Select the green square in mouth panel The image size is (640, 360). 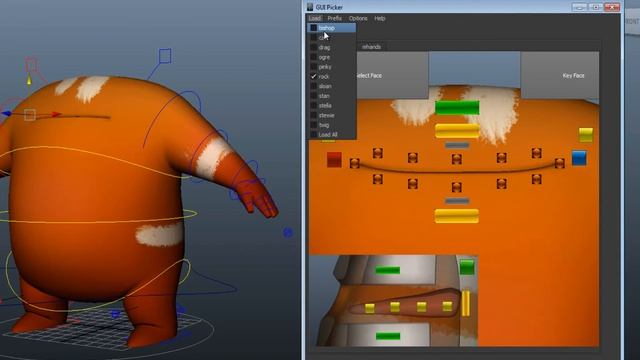[467, 267]
